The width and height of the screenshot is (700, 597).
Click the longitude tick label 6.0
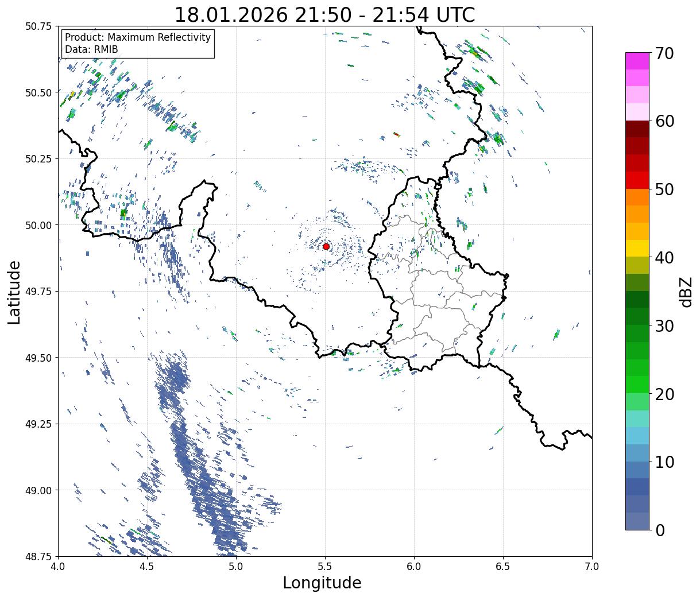414,567
